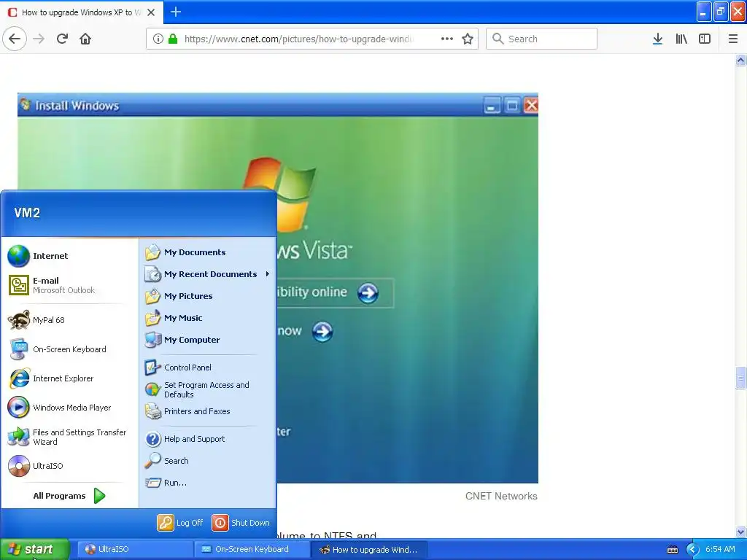This screenshot has height=560, width=747.
Task: Close the CNET tab
Action: (x=151, y=12)
